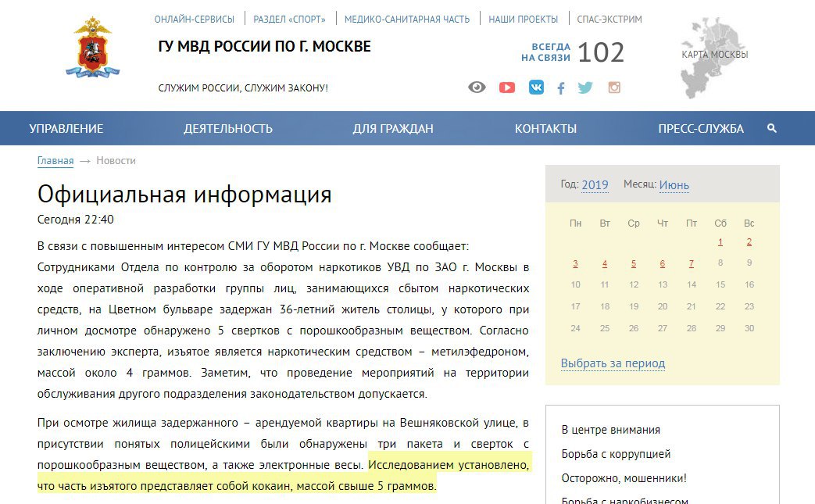
Task: Open the YouTube channel icon
Action: pyautogui.click(x=507, y=88)
